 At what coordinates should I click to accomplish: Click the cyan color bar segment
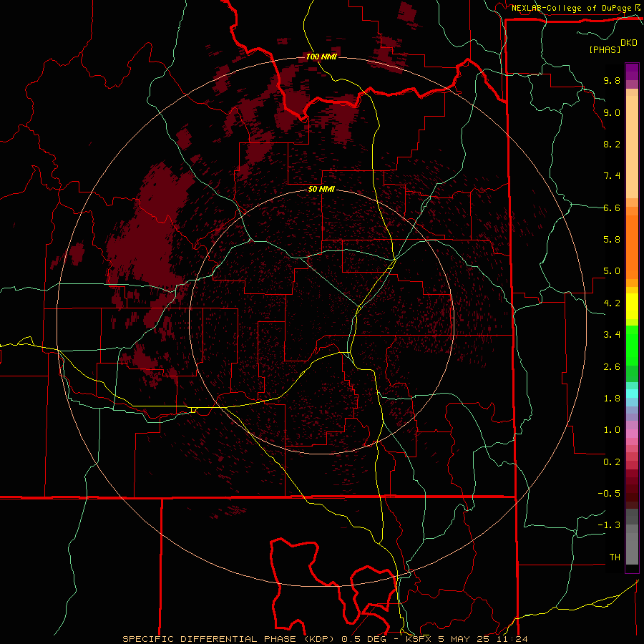(x=632, y=394)
